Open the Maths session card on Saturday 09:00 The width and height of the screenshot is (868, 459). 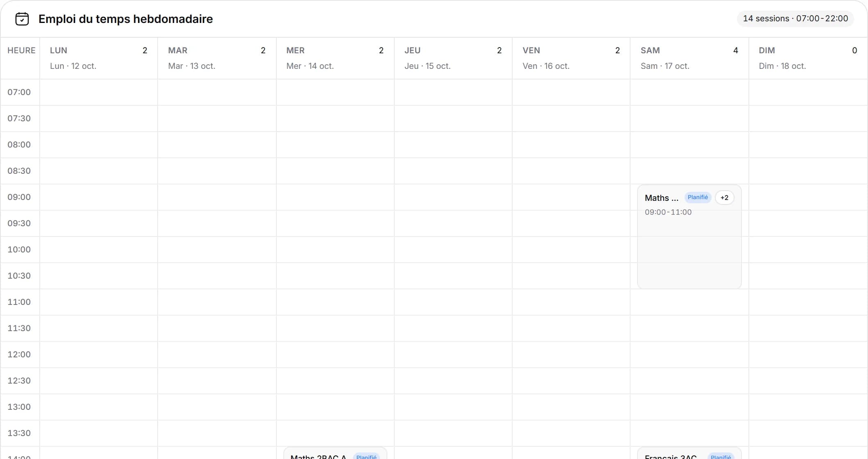tap(689, 237)
